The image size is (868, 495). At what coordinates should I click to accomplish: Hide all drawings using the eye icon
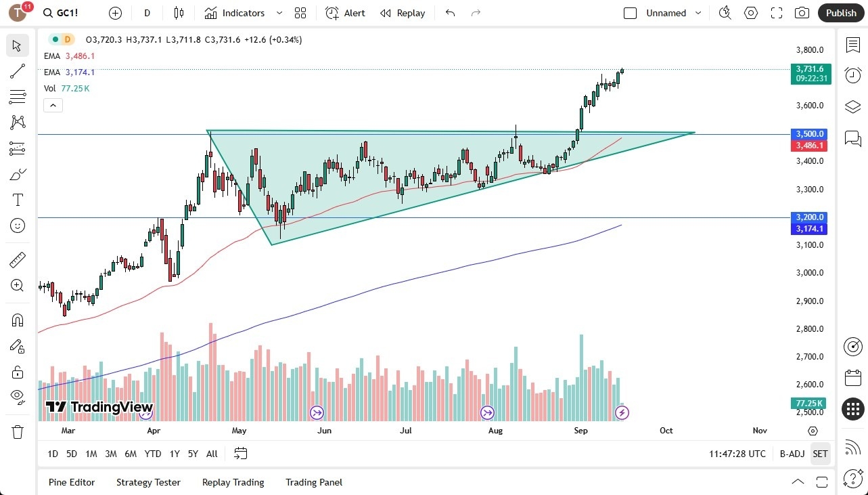18,396
